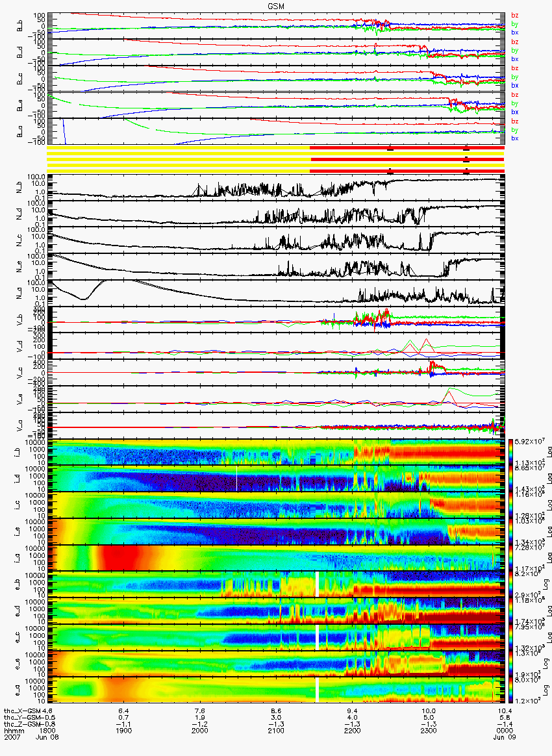Click the green by legend beside B_b panel
Image resolution: width=552 pixels, height=756 pixels.
(515, 23)
